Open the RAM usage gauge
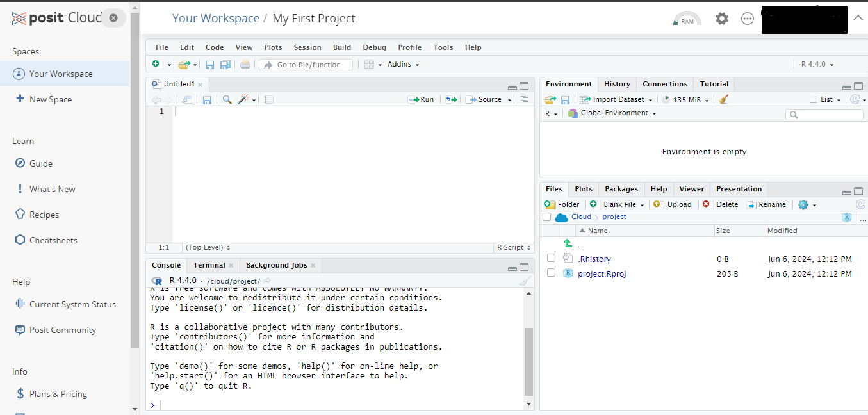868x415 pixels. (x=687, y=19)
